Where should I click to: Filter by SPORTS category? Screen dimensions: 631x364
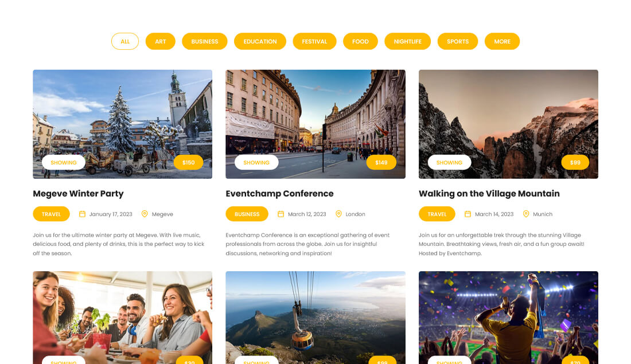(x=458, y=41)
